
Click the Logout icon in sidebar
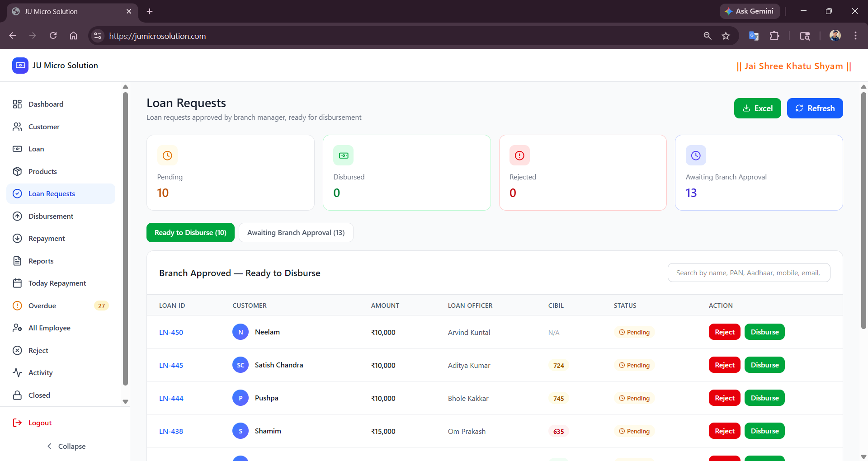(17, 423)
